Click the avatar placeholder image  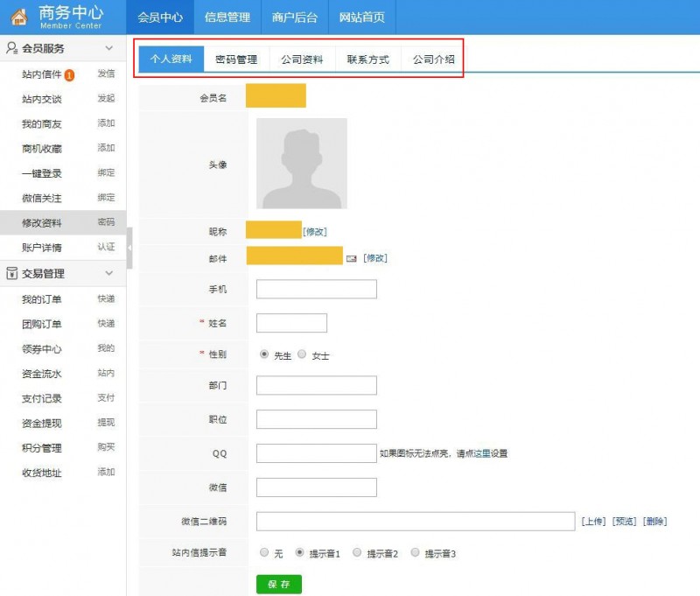[x=302, y=164]
